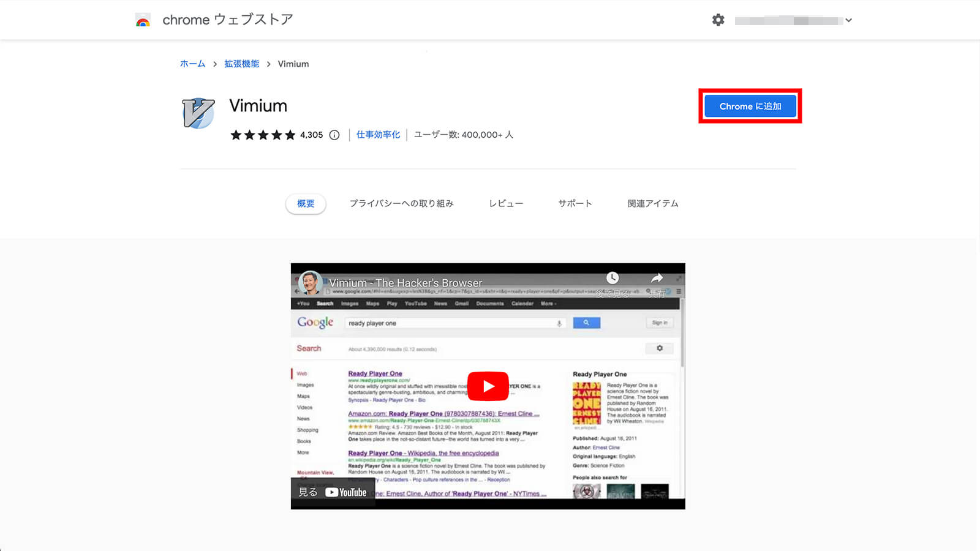Click the rating info icon
980x551 pixels.
(334, 135)
